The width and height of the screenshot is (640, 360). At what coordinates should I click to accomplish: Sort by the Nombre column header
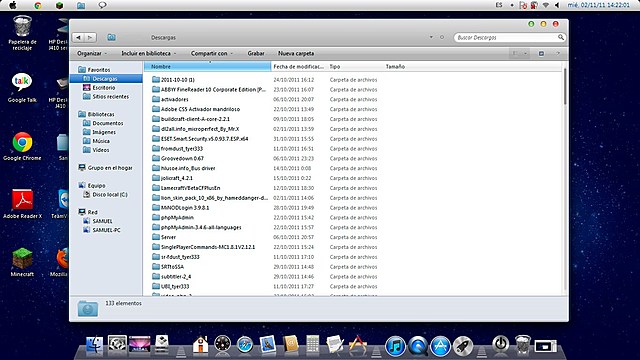pyautogui.click(x=207, y=67)
